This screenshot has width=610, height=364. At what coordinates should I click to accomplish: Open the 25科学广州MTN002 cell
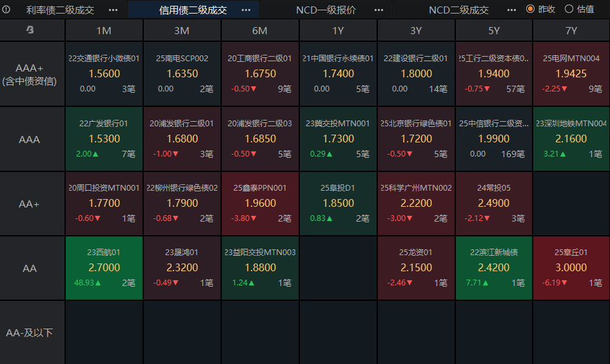click(x=416, y=204)
